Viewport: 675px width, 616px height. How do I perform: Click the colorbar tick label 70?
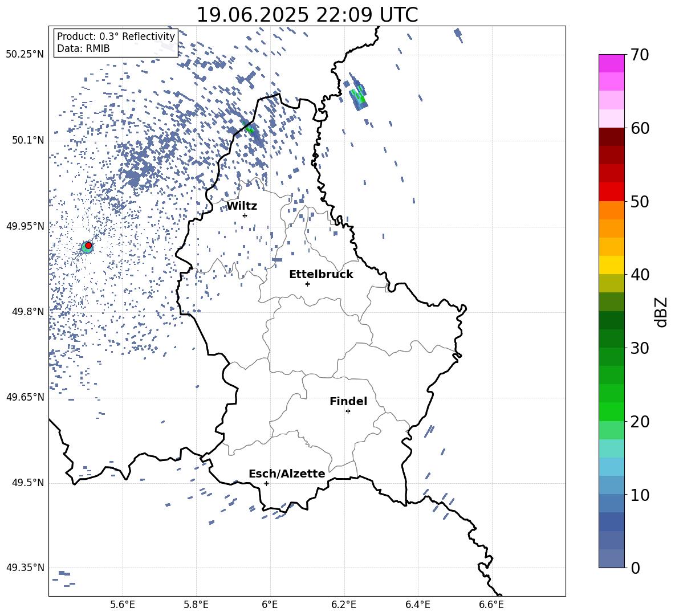tap(640, 55)
